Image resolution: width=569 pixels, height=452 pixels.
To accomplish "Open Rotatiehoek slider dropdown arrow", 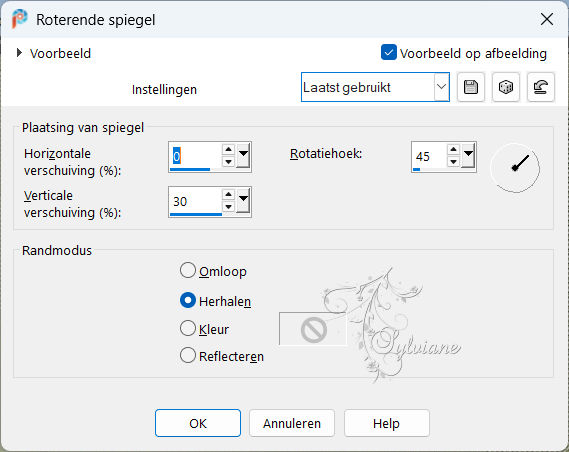I will pyautogui.click(x=468, y=155).
